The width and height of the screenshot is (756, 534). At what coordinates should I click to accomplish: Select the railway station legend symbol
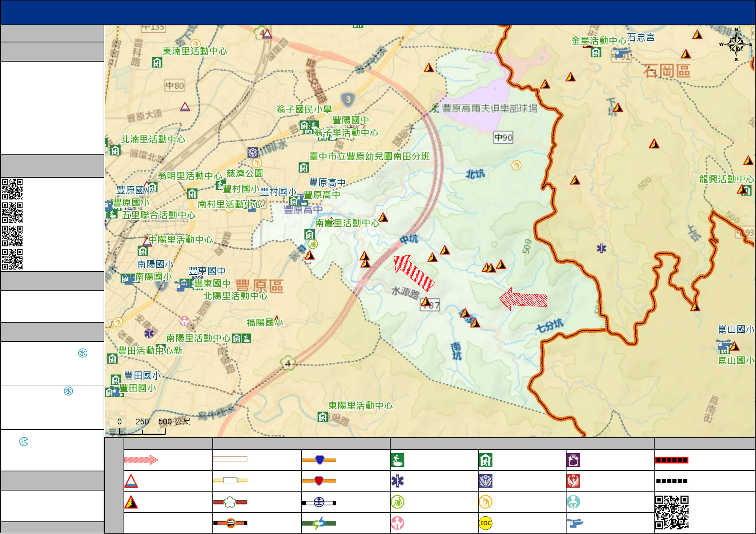pyautogui.click(x=319, y=502)
